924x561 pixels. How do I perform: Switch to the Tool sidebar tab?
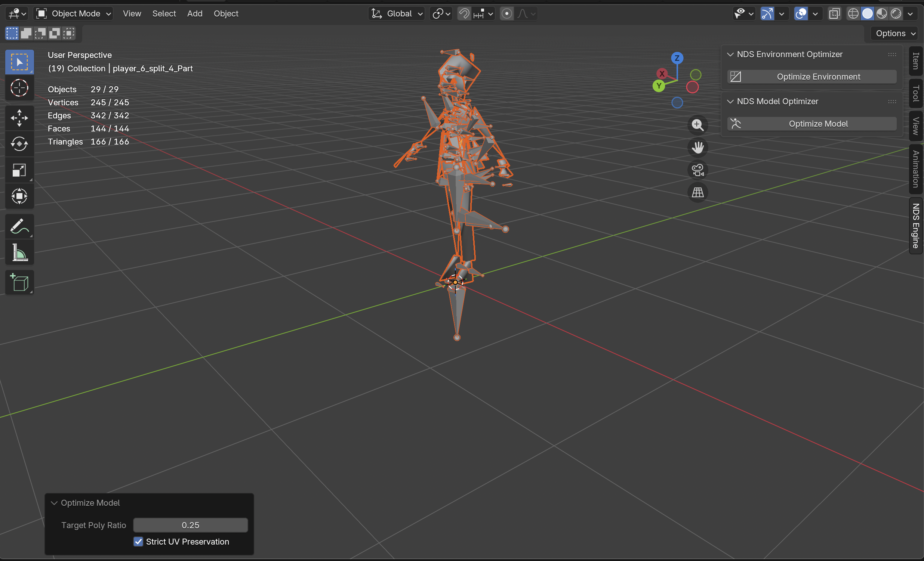point(916,93)
